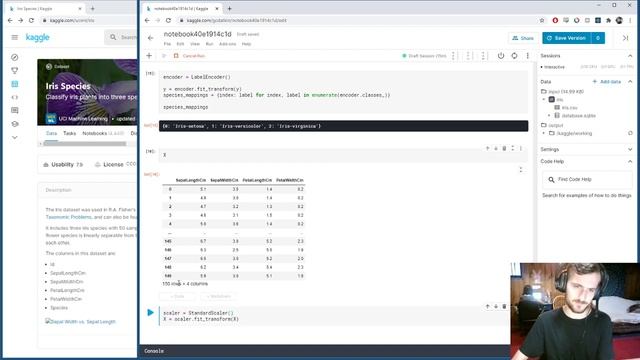Open more options for the X cell
The width and height of the screenshot is (640, 360).
click(521, 149)
